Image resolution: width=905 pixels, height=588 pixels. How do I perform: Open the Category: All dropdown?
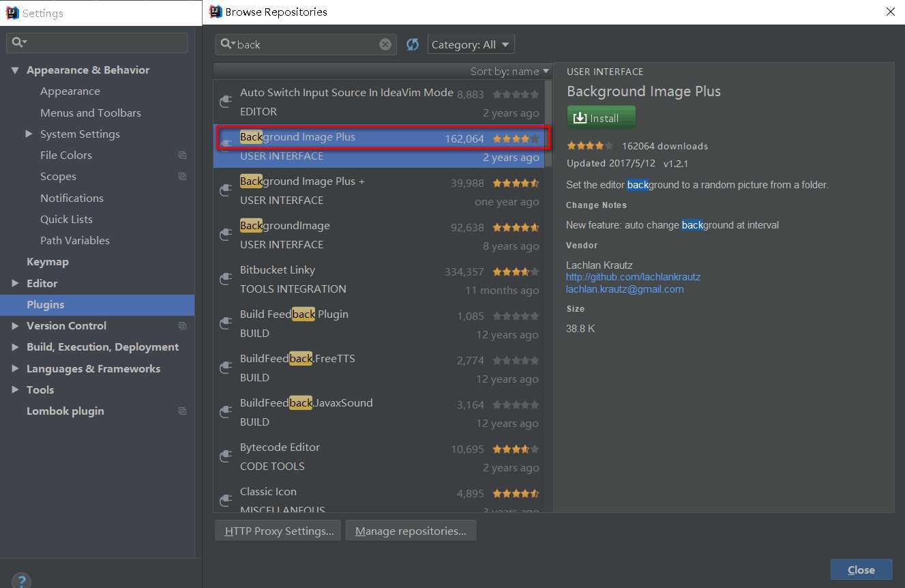(x=471, y=44)
